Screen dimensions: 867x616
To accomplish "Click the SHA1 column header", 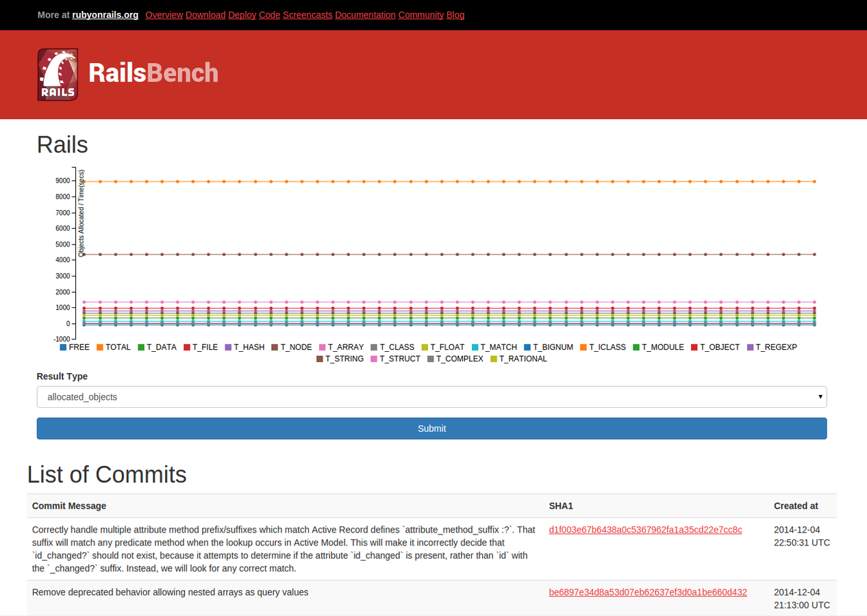I will click(x=561, y=506).
